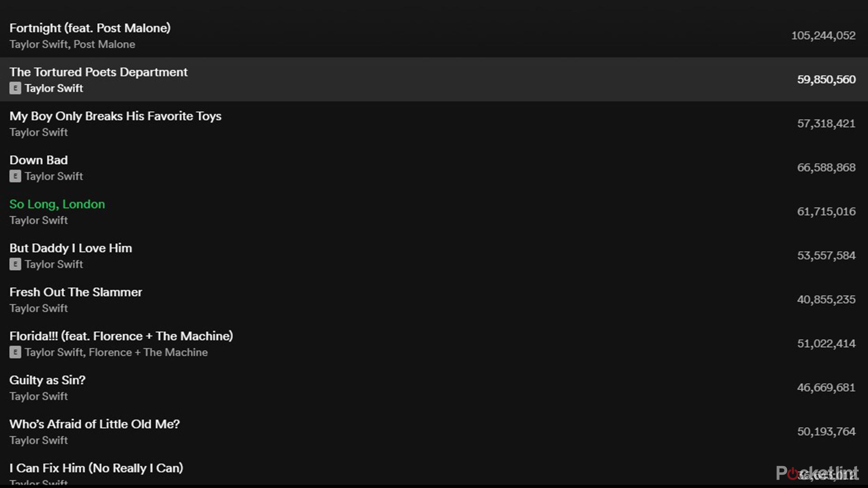Click play count 57,318,421
The image size is (868, 488).
coord(826,124)
